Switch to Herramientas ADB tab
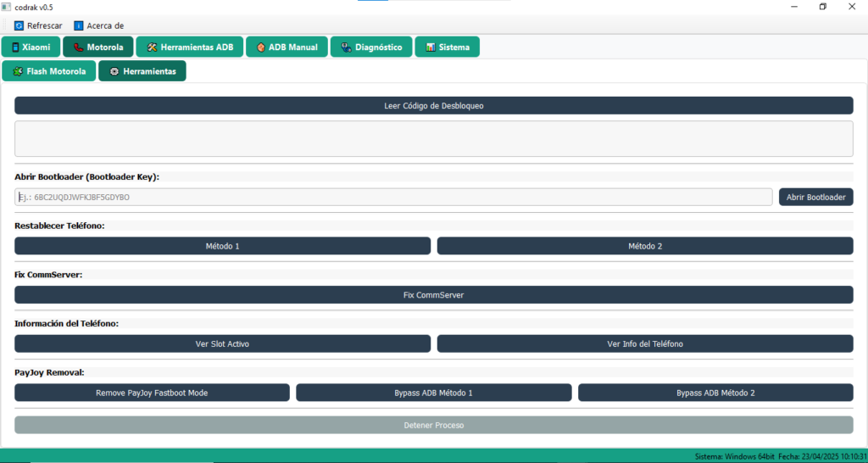 [190, 47]
